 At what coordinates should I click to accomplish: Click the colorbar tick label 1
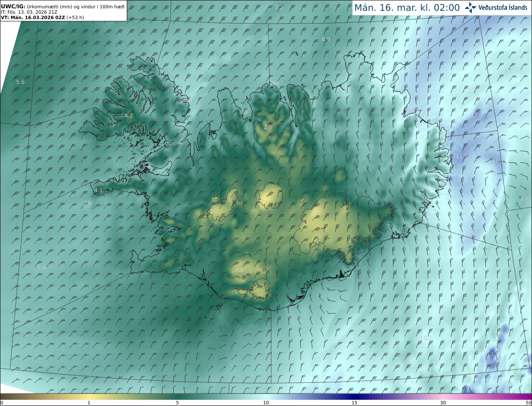(x=89, y=403)
